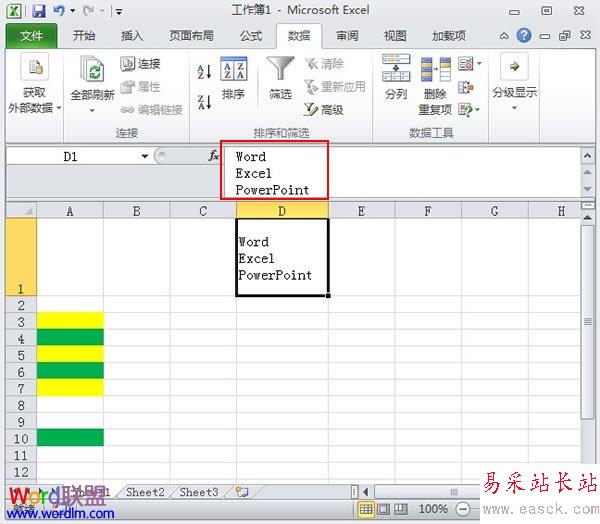Screen dimensions: 600x524
Task: Open the green File tab
Action: click(31, 36)
